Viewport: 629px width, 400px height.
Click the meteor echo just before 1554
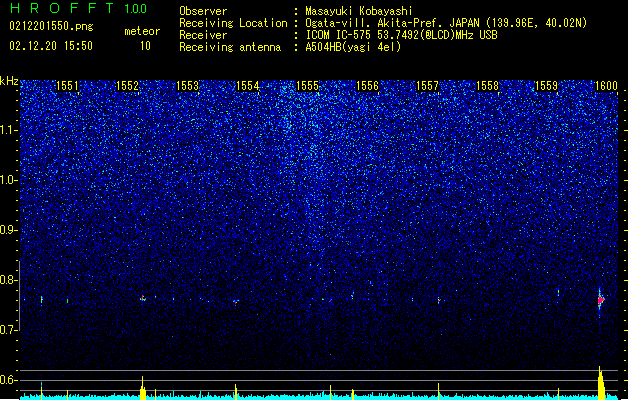pyautogui.click(x=236, y=302)
